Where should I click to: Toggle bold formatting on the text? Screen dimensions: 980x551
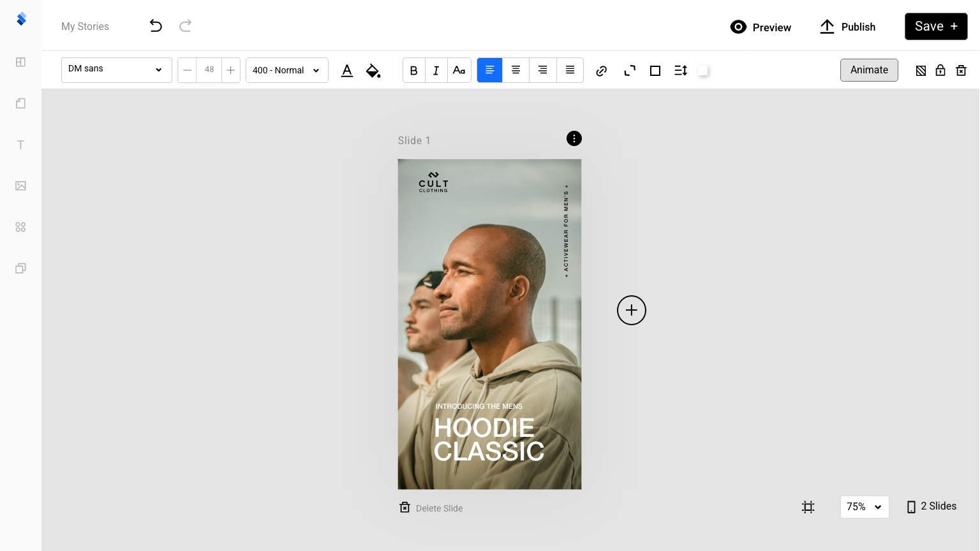point(413,70)
